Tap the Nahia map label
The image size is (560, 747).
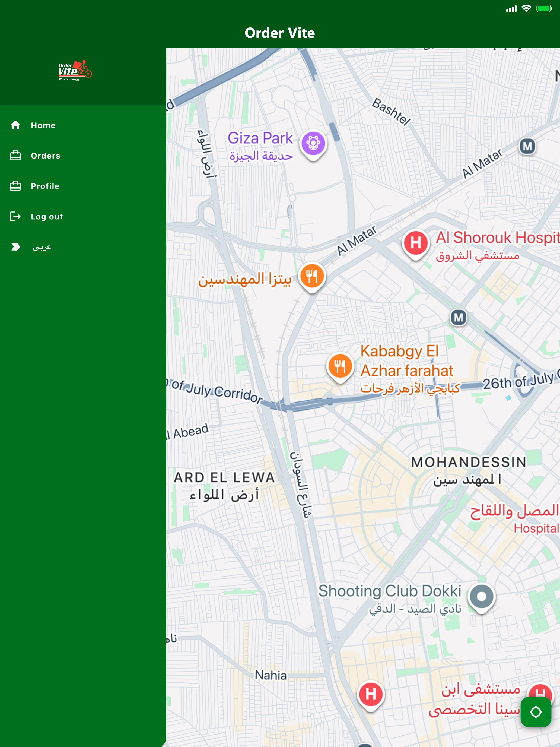click(x=271, y=675)
